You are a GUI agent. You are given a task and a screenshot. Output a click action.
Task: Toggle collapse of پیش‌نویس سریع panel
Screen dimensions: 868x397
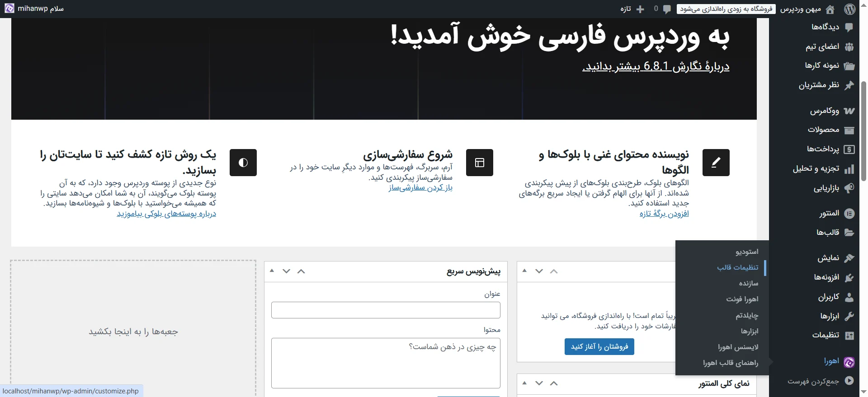(272, 271)
